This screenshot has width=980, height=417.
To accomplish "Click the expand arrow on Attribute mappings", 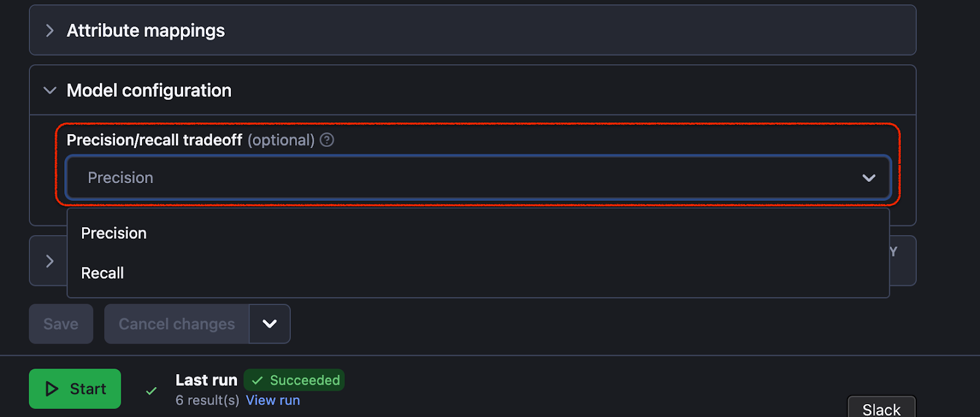I will tap(49, 30).
